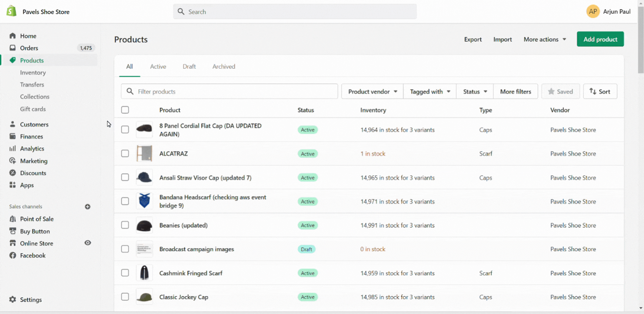Expand the More actions menu
This screenshot has height=314, width=644.
[x=545, y=39]
